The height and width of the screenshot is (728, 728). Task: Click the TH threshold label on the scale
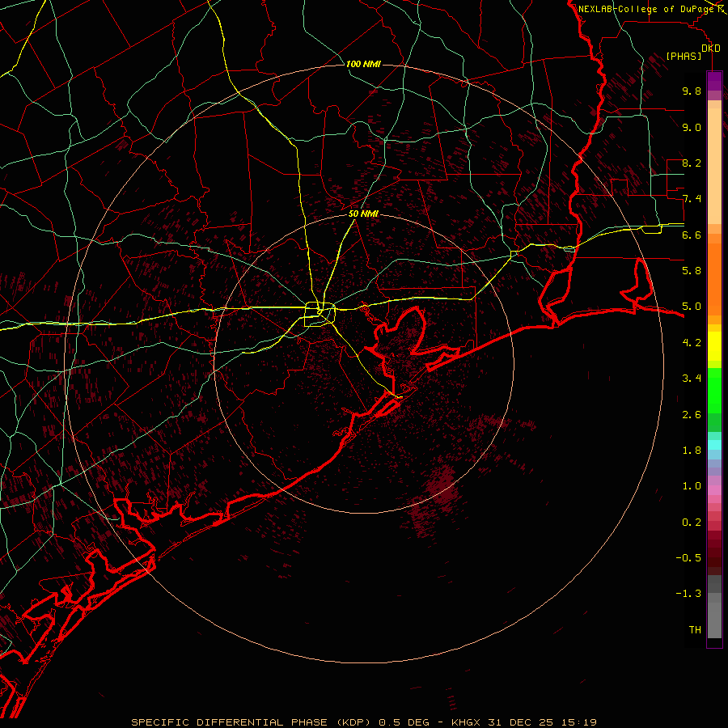click(695, 630)
